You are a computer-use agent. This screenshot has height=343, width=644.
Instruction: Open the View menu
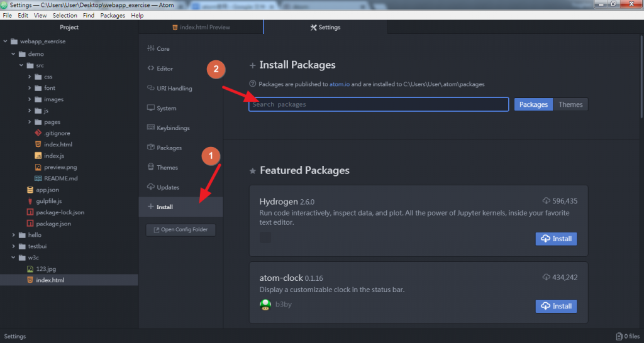point(40,15)
